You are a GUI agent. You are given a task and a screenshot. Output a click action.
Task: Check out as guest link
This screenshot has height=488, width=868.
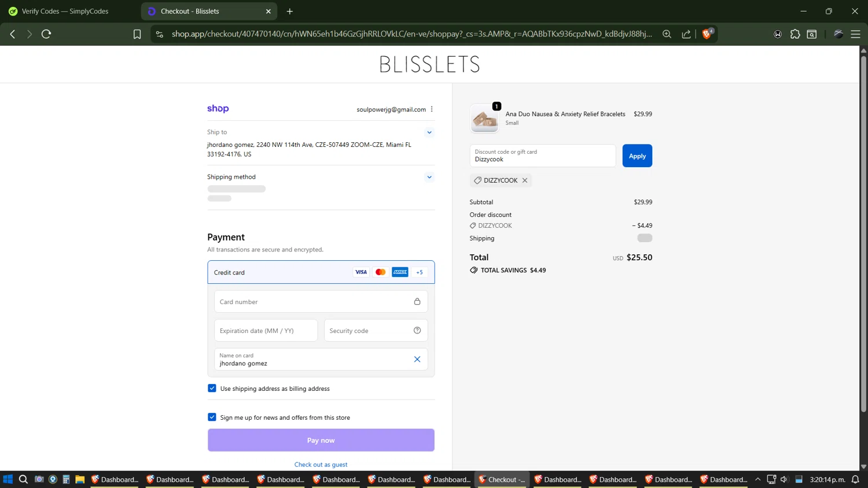tap(321, 464)
